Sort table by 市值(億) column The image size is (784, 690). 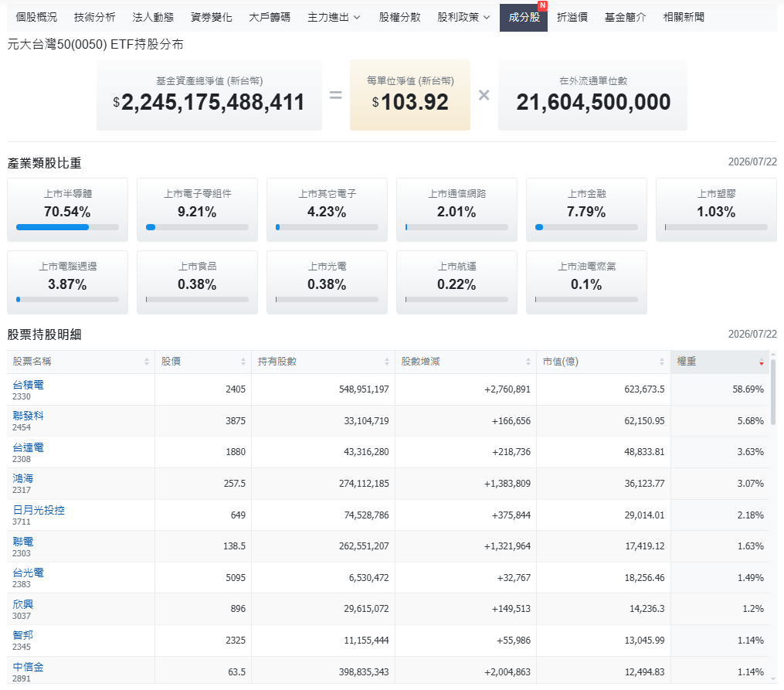(603, 362)
